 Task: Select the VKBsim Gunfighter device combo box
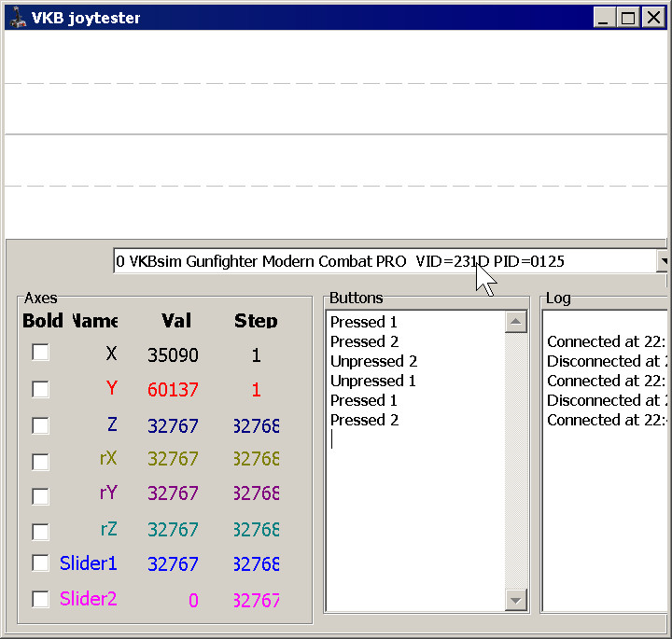(390, 261)
